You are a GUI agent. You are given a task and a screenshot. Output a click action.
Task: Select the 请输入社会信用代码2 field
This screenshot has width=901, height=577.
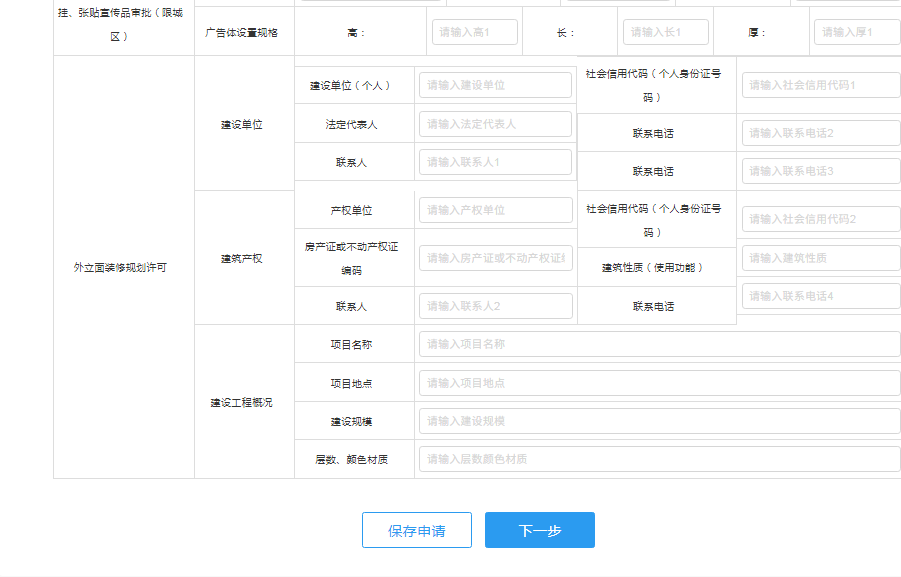[x=820, y=219]
